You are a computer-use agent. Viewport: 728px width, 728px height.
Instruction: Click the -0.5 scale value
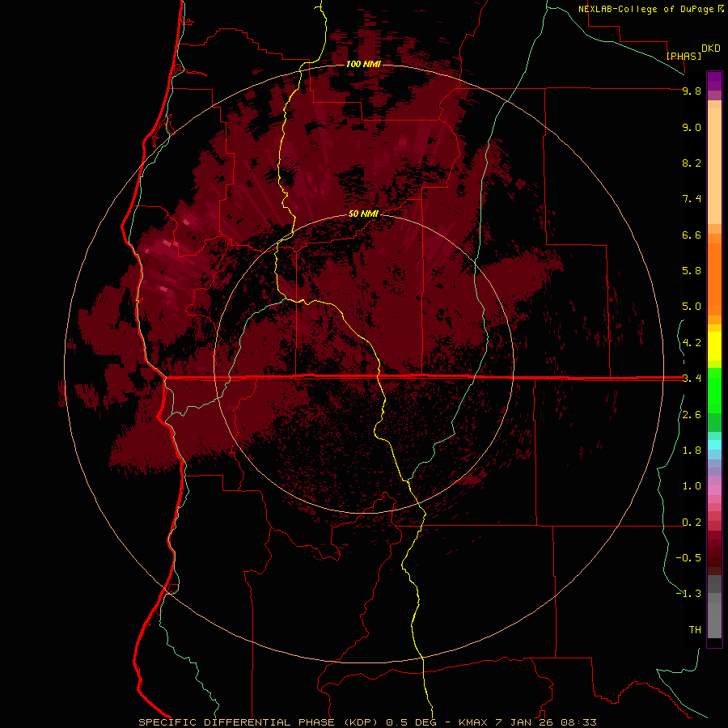coord(688,557)
